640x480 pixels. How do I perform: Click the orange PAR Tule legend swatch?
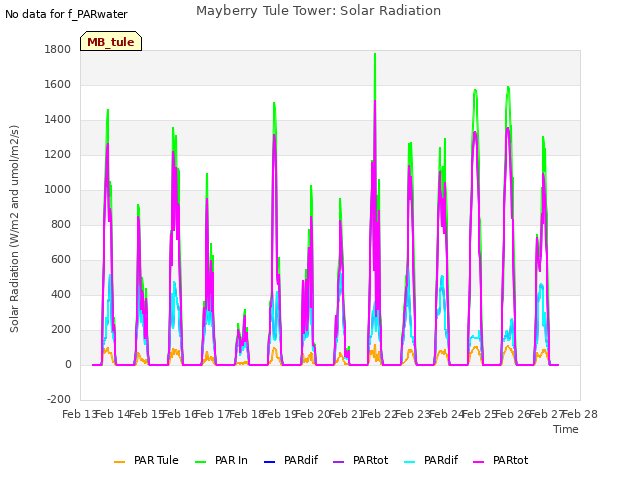coord(119,462)
